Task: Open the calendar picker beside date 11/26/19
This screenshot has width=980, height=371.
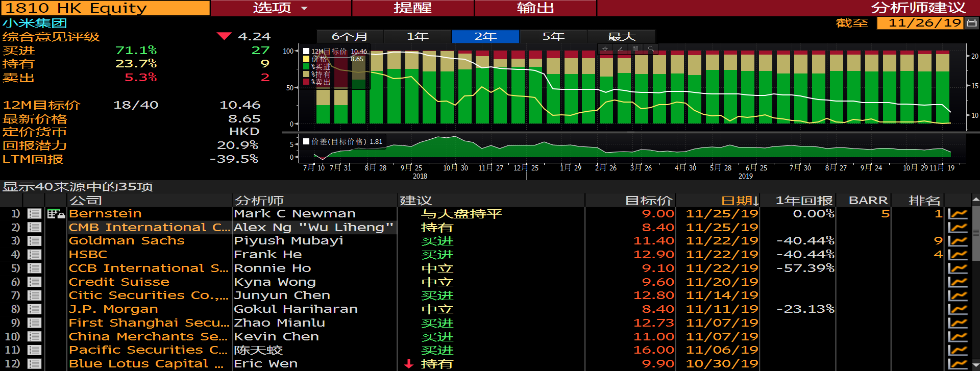Action: click(971, 23)
